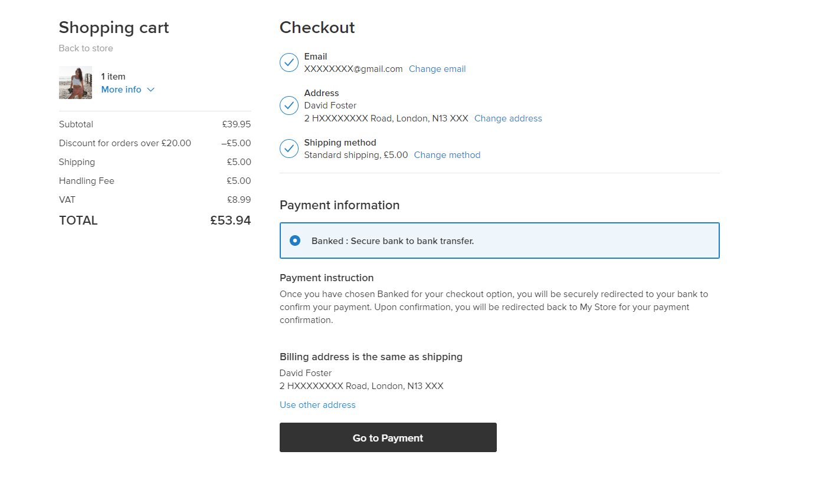Click Change email
816x504 pixels.
click(x=437, y=69)
